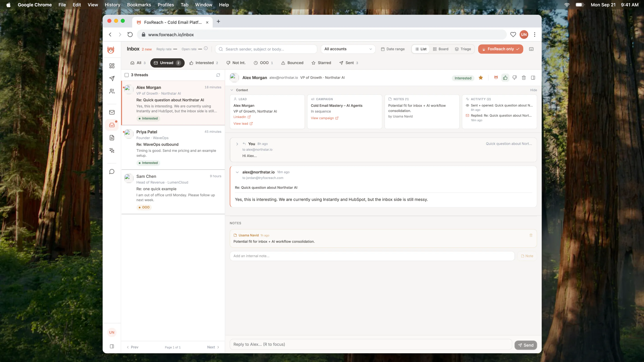Focus the inbox search field
Viewport: 644px width, 362px height.
pyautogui.click(x=266, y=49)
